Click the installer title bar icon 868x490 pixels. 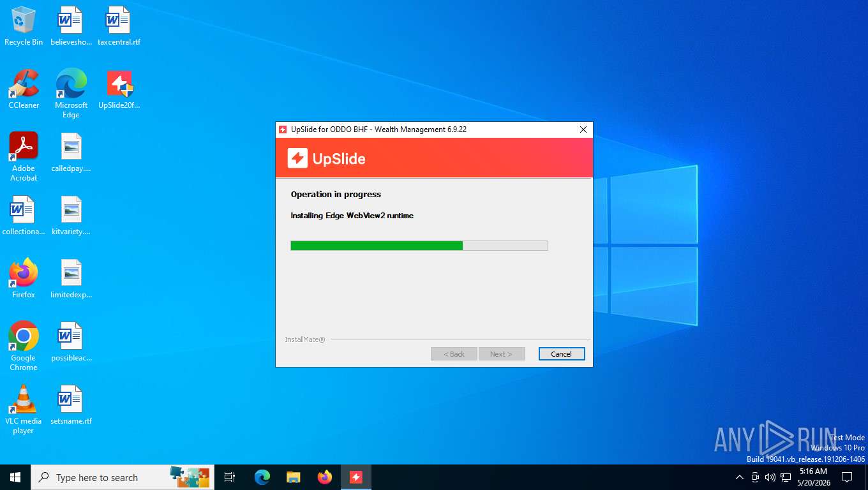coord(283,130)
